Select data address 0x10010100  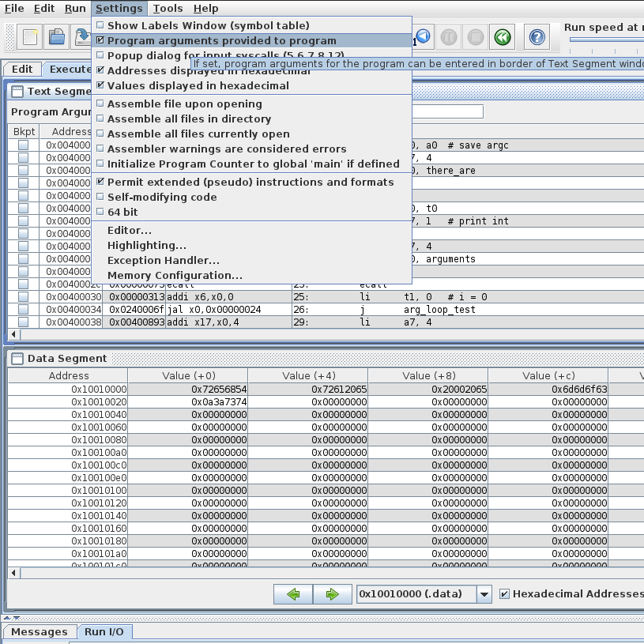point(68,491)
